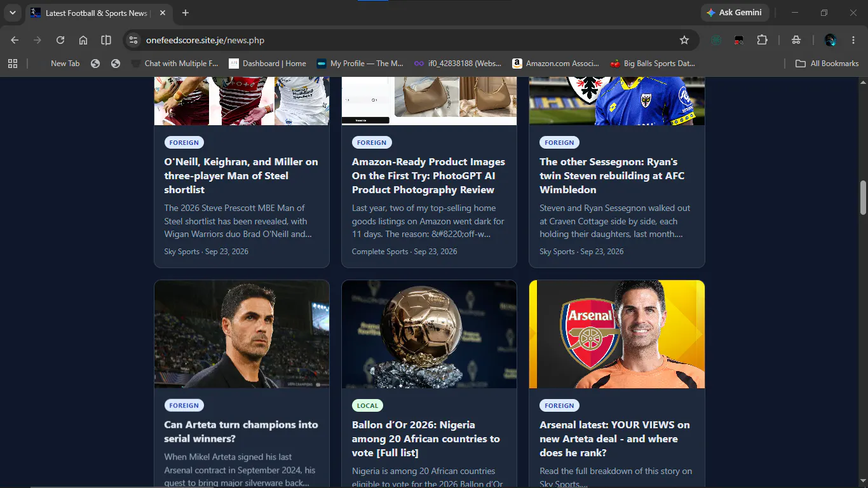The width and height of the screenshot is (868, 488).
Task: Open the second globe bookmark icon
Action: pos(116,64)
